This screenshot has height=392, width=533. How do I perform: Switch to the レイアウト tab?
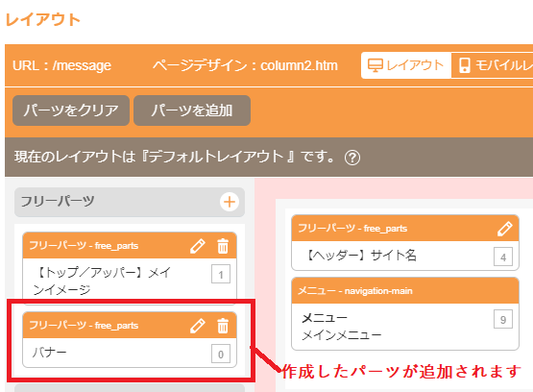click(x=406, y=65)
